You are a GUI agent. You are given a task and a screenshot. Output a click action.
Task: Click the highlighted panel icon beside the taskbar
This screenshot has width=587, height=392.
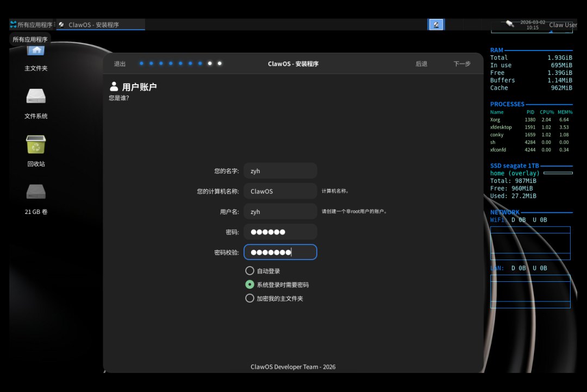pyautogui.click(x=436, y=24)
